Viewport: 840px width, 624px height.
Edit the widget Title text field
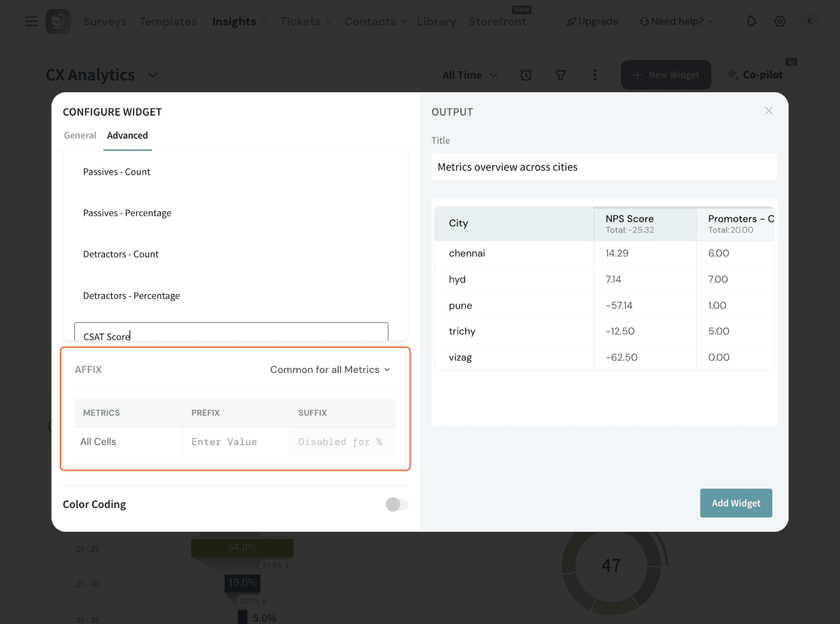(x=604, y=167)
